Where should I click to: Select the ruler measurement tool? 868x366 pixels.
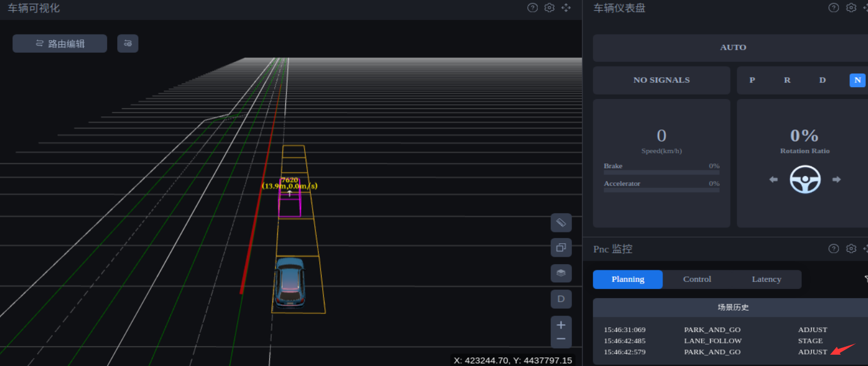561,223
